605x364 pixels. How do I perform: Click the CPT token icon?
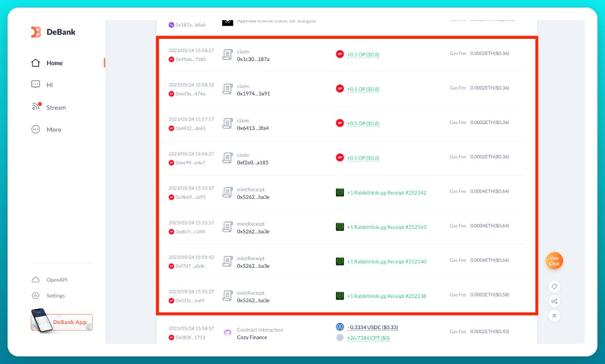tap(340, 338)
